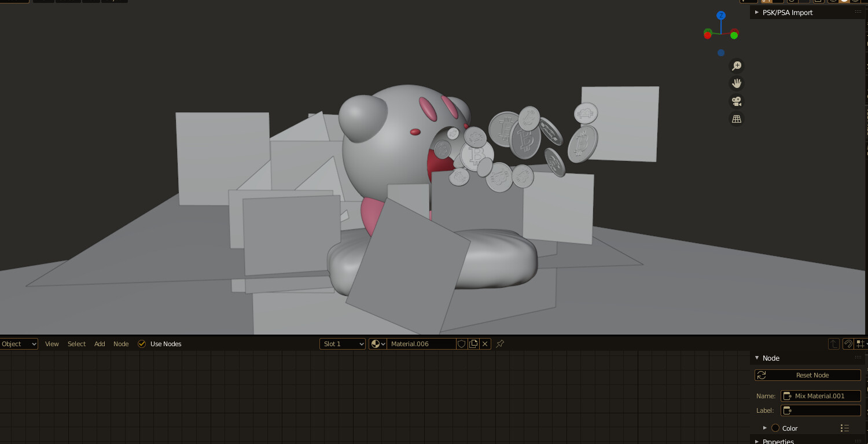This screenshot has height=444, width=868.
Task: Disable the Use Nodes checkbox
Action: click(x=142, y=343)
